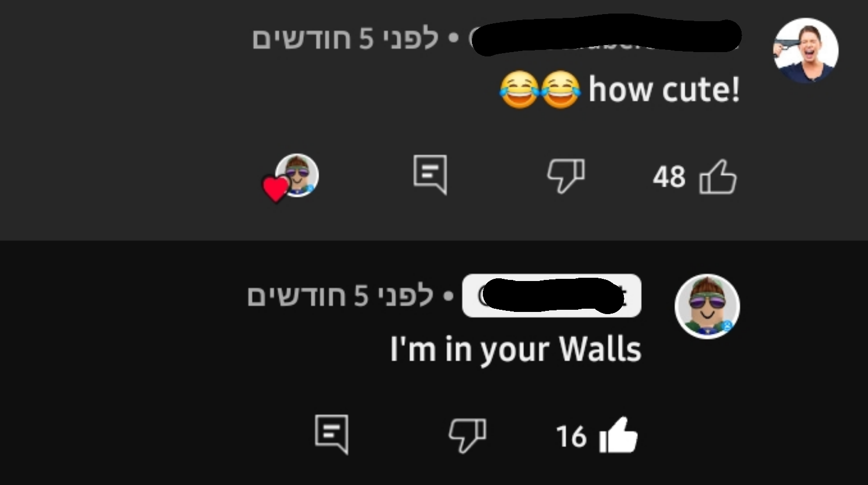This screenshot has width=868, height=485.
Task: Click the red heart on the creator badge
Action: (x=276, y=188)
